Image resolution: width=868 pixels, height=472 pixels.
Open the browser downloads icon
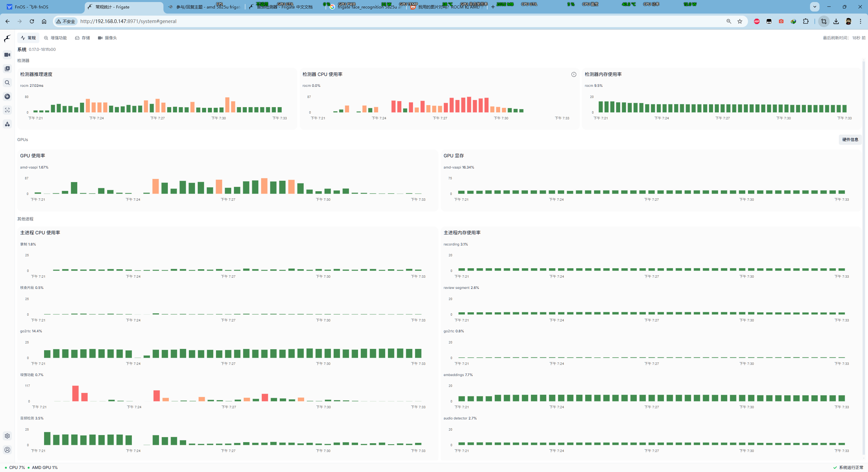coord(836,21)
